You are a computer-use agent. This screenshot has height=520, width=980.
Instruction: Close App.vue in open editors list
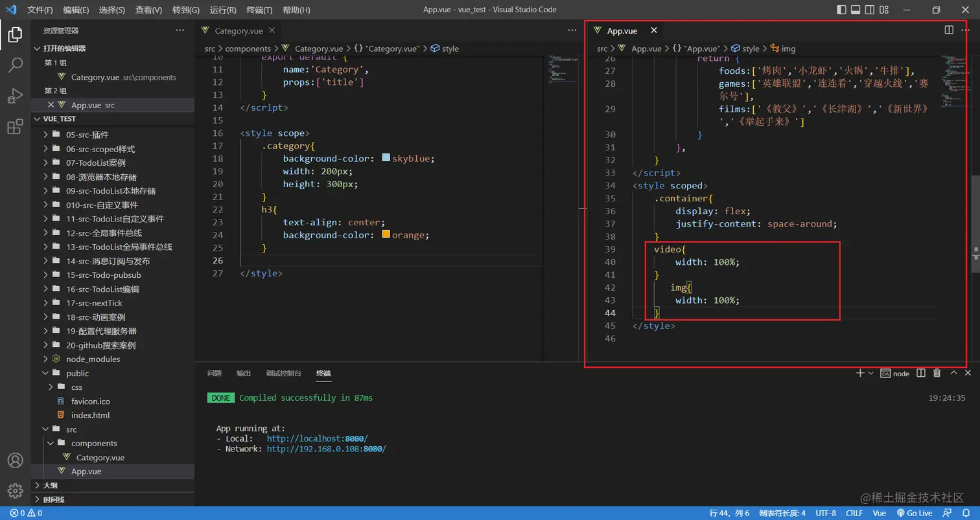[x=51, y=105]
